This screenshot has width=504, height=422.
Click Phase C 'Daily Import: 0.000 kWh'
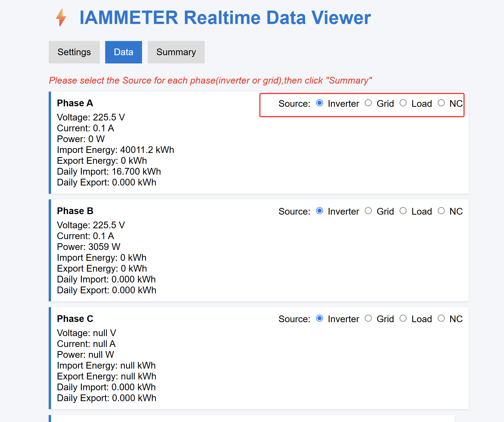[106, 387]
